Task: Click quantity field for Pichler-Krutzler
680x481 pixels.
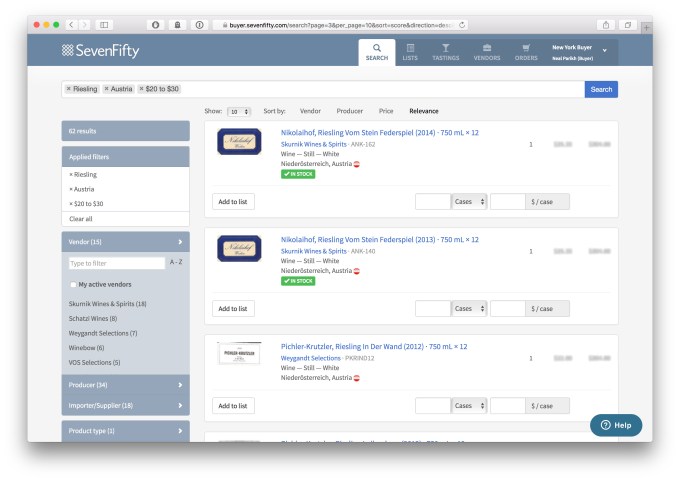Action: [x=433, y=406]
